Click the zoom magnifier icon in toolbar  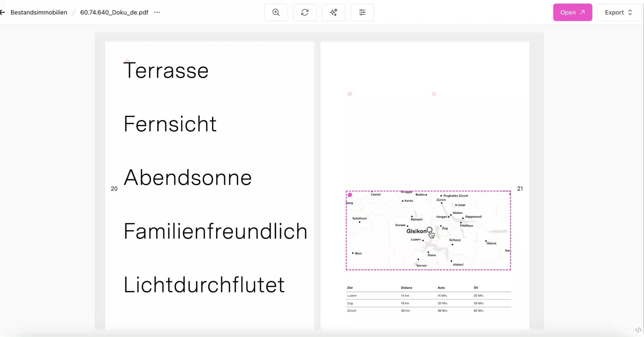(276, 12)
